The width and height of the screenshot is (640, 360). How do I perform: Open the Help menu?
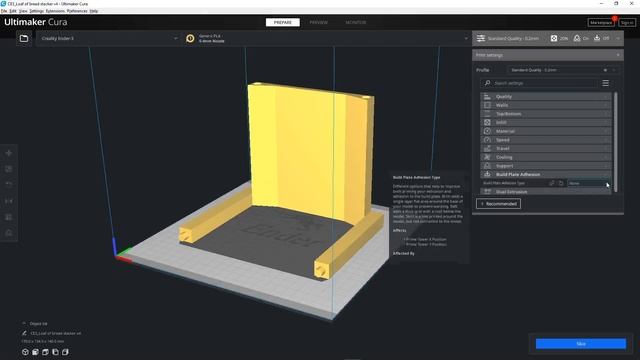pyautogui.click(x=93, y=11)
